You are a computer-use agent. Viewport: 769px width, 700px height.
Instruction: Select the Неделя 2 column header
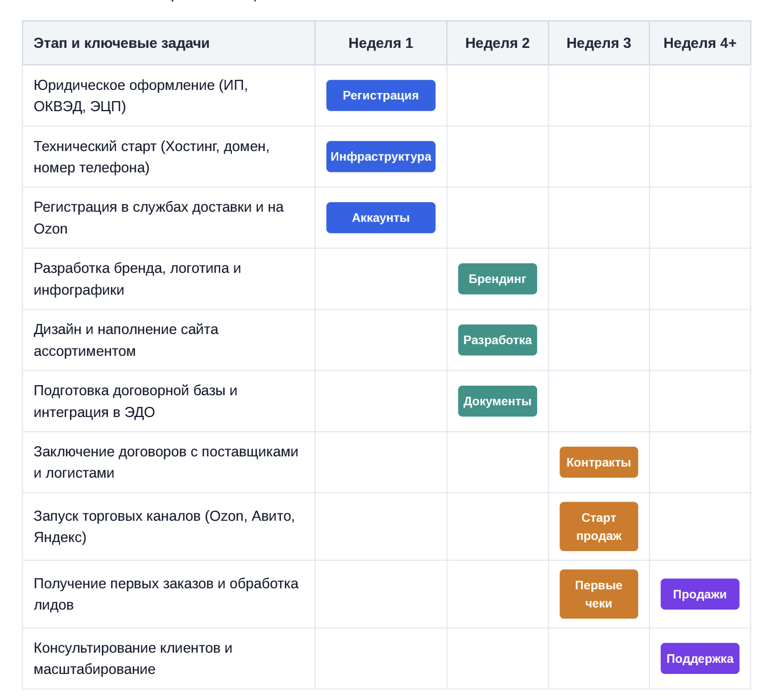point(497,44)
